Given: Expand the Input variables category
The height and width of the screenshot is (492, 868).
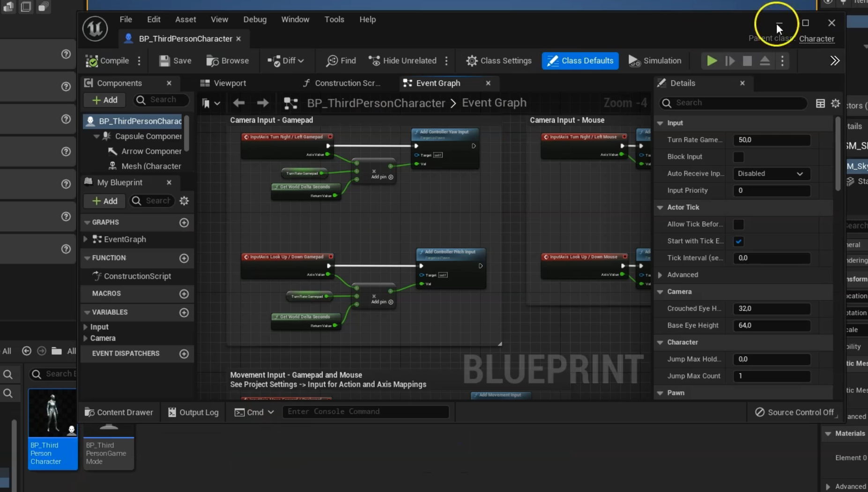Looking at the screenshot, I should 85,327.
